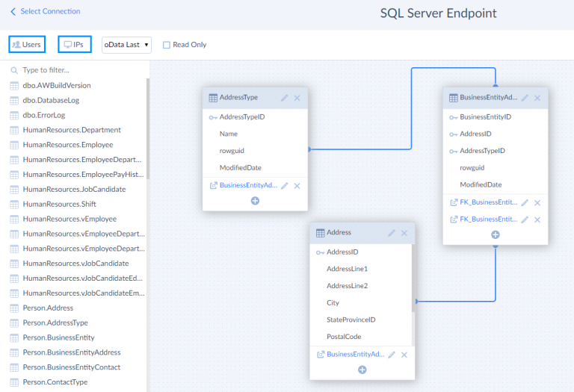Click pencil edit icon on AddressType table
The height and width of the screenshot is (392, 574).
pyautogui.click(x=285, y=98)
